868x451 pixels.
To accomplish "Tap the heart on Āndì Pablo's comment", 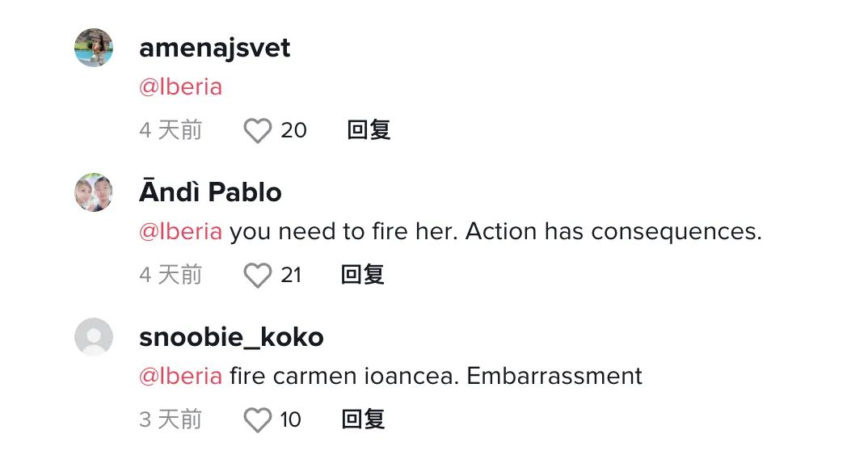I will pos(258,275).
